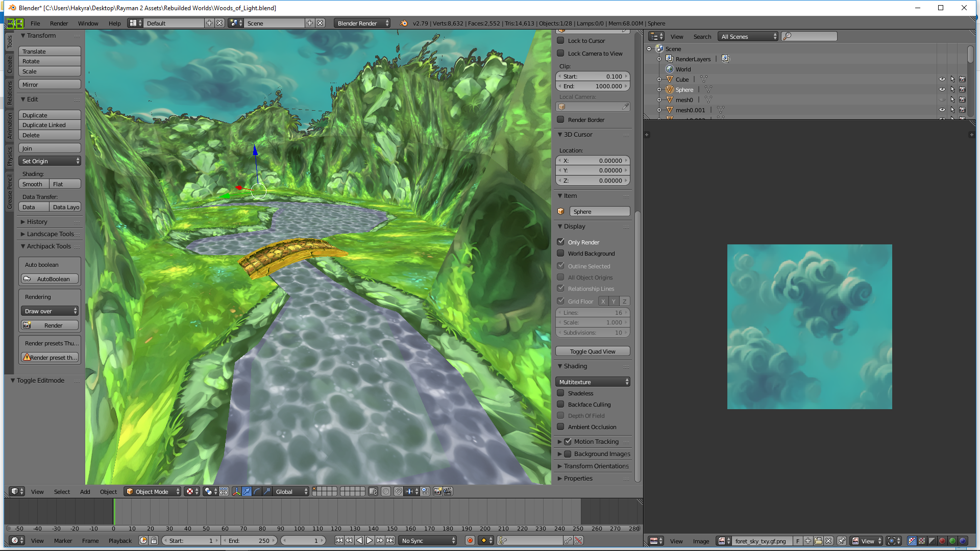
Task: Show green channel in image editor
Action: pos(952,541)
